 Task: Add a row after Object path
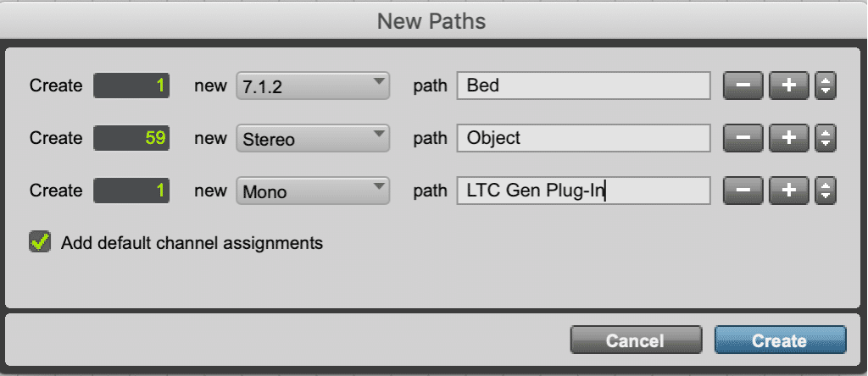pos(788,138)
